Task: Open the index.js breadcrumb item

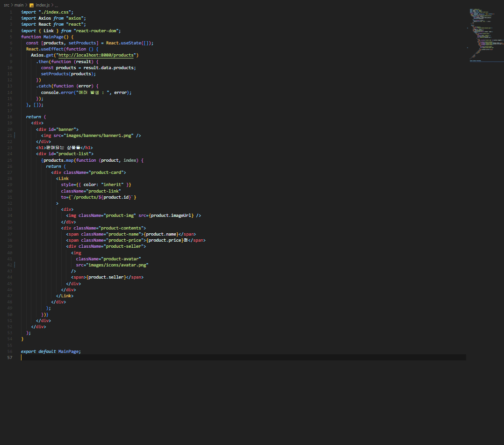Action: coord(43,5)
